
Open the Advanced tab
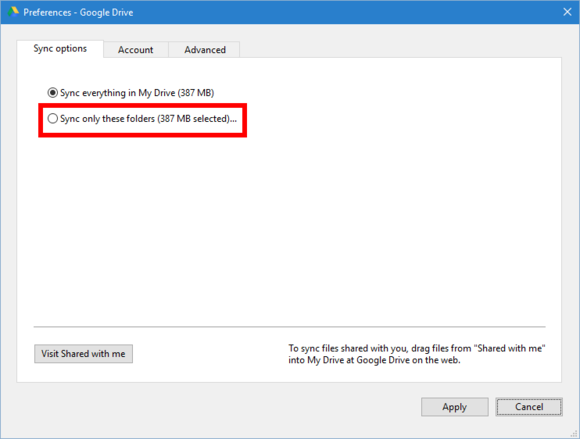click(205, 50)
